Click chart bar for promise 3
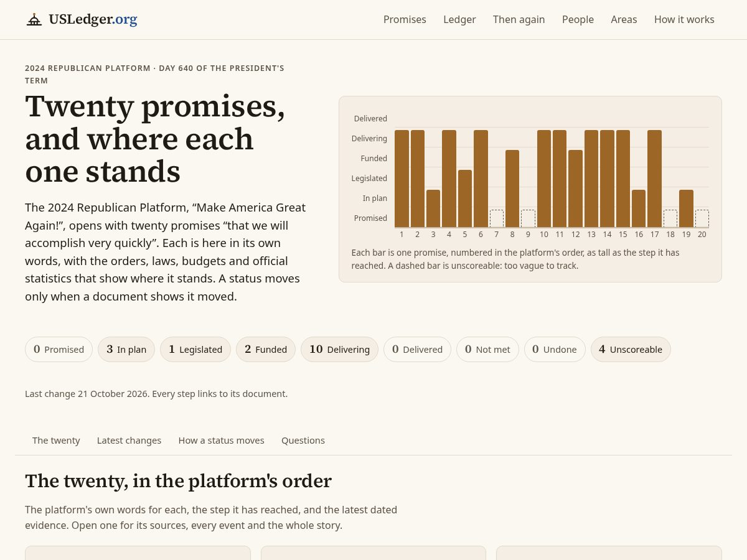747x560 pixels. click(433, 208)
